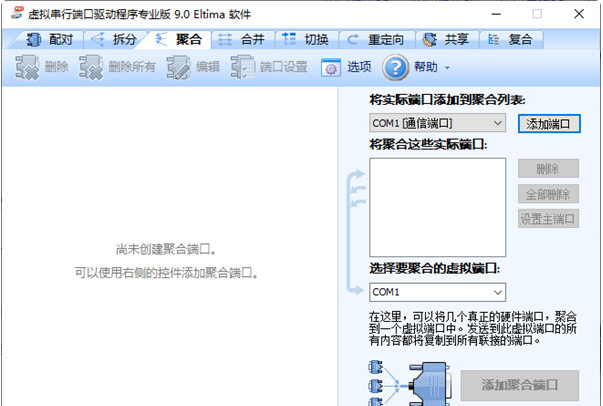Click the 删除 delete toolbar icon
This screenshot has height=406, width=603.
pos(27,67)
